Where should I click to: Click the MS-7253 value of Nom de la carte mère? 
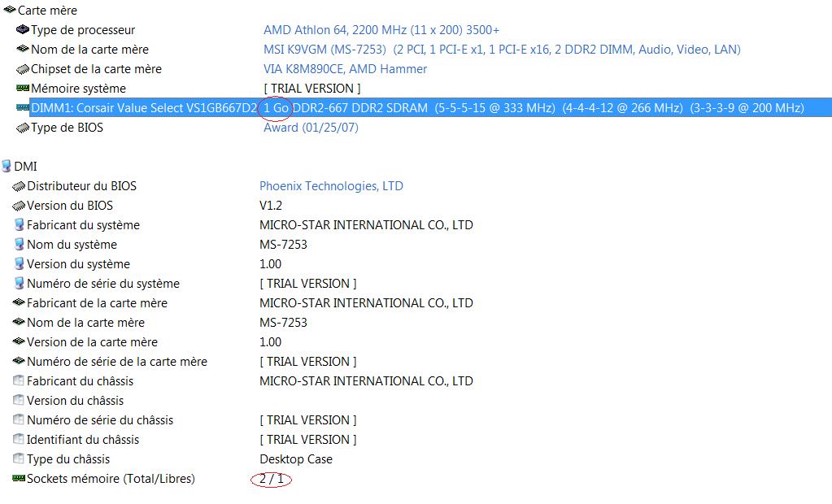[283, 323]
